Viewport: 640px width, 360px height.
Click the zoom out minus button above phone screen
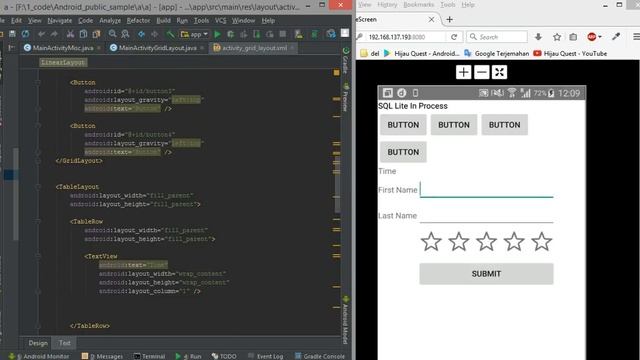[482, 72]
